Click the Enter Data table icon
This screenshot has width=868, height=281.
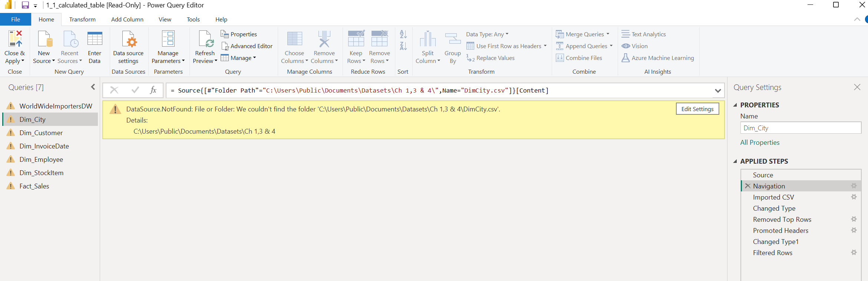(x=95, y=39)
